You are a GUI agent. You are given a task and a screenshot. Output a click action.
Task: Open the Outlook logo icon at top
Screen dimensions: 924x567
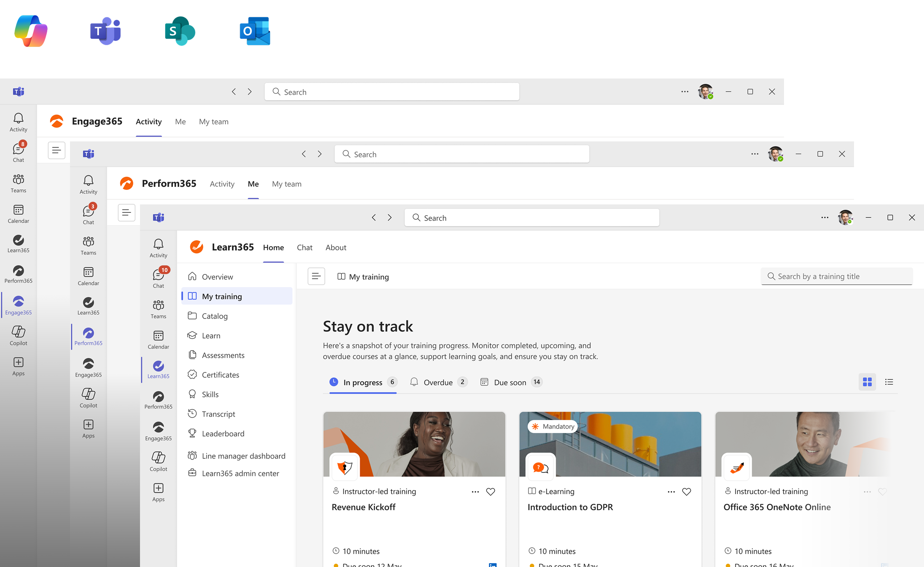coord(255,31)
